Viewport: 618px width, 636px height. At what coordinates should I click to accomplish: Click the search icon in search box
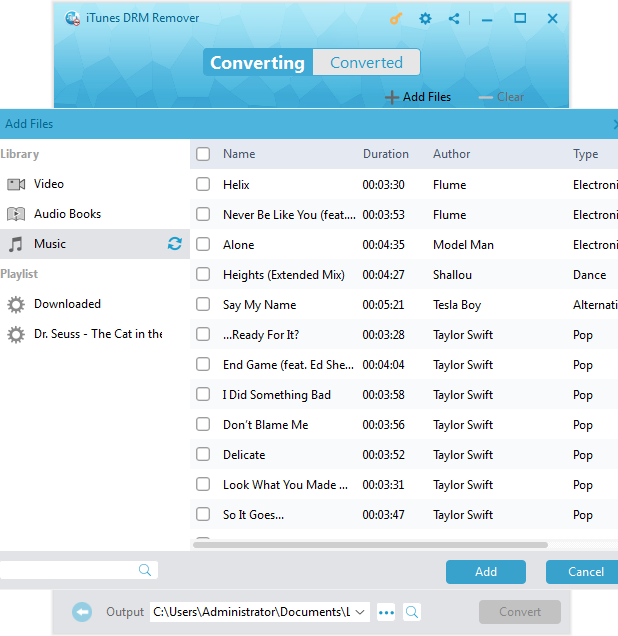point(145,570)
